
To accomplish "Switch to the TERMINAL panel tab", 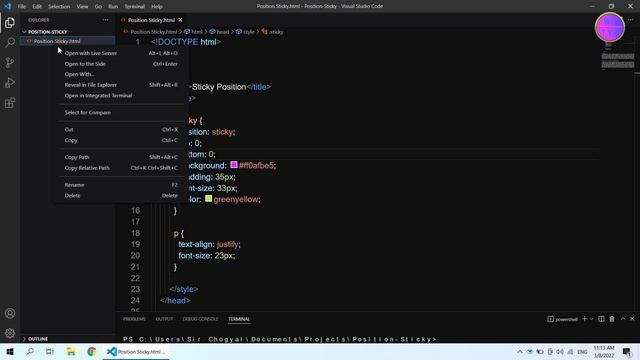I will (239, 319).
